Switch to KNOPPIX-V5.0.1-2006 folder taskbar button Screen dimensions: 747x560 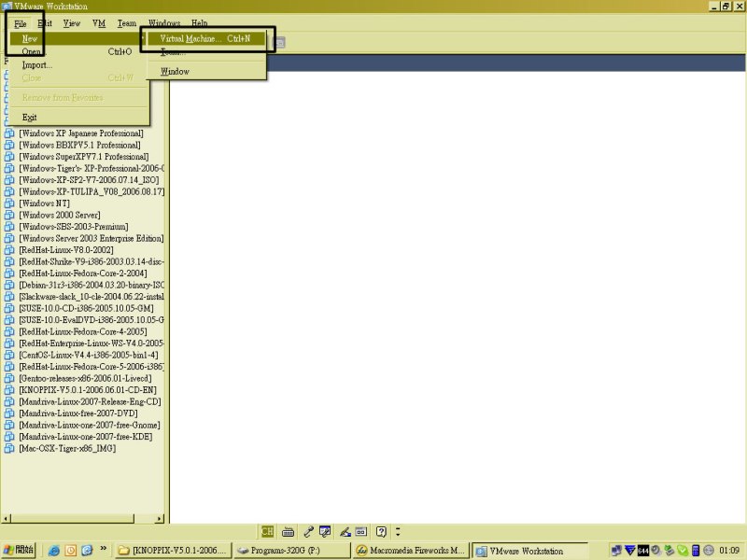[x=173, y=551]
